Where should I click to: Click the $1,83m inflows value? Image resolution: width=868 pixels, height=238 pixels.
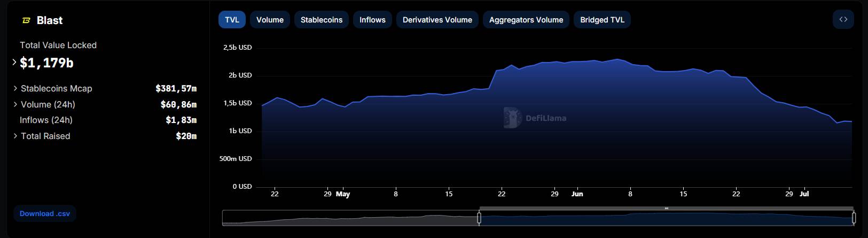click(x=181, y=120)
